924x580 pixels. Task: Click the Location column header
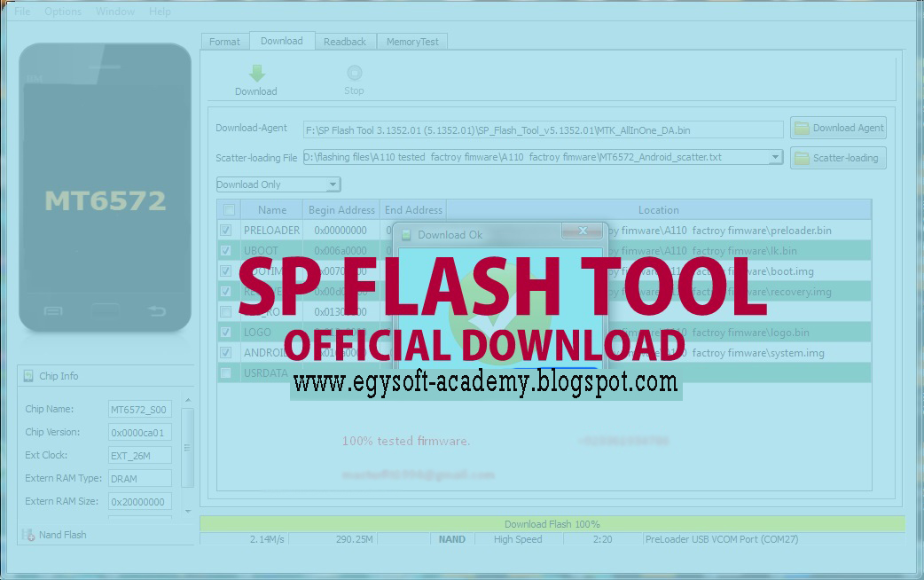[x=659, y=210]
